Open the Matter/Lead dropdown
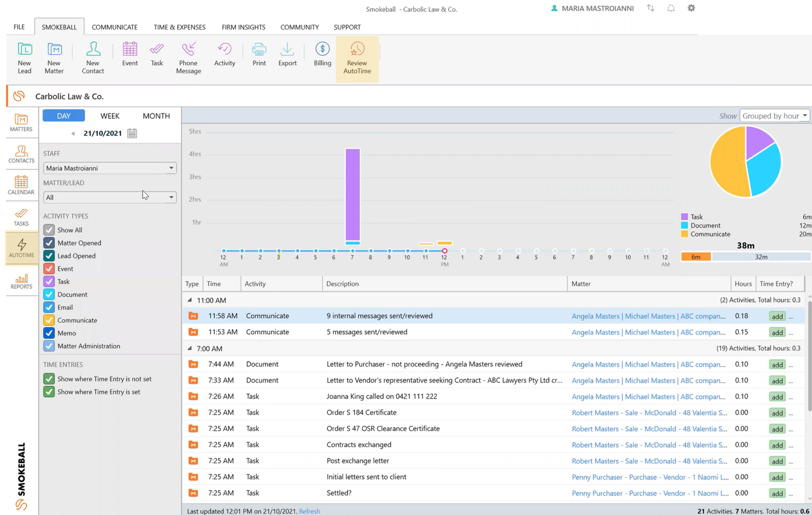The height and width of the screenshot is (515, 812). pyautogui.click(x=110, y=197)
